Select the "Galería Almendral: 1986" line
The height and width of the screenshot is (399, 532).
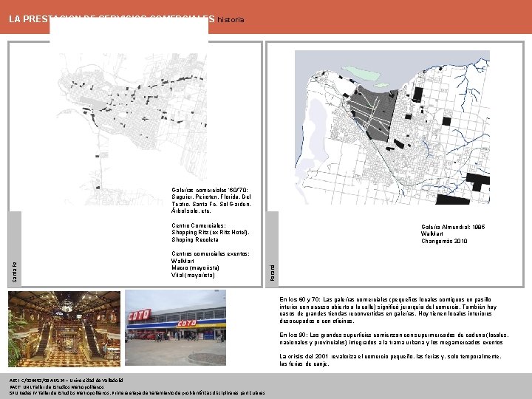(453, 227)
